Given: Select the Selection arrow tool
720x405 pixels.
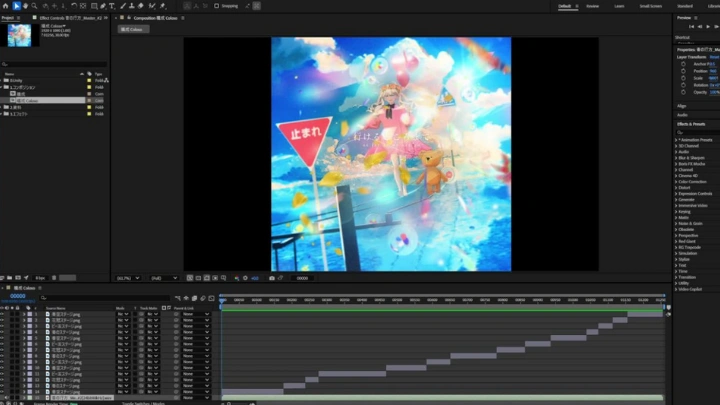Looking at the screenshot, I should click(16, 6).
